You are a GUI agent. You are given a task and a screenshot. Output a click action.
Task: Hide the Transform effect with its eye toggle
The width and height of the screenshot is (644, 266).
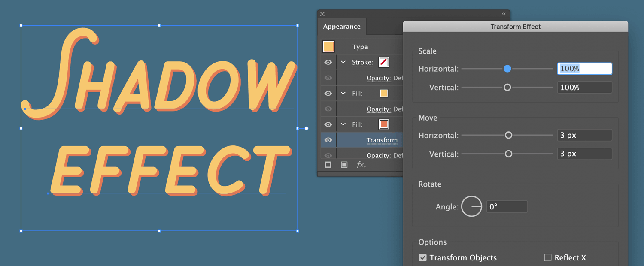coord(328,140)
